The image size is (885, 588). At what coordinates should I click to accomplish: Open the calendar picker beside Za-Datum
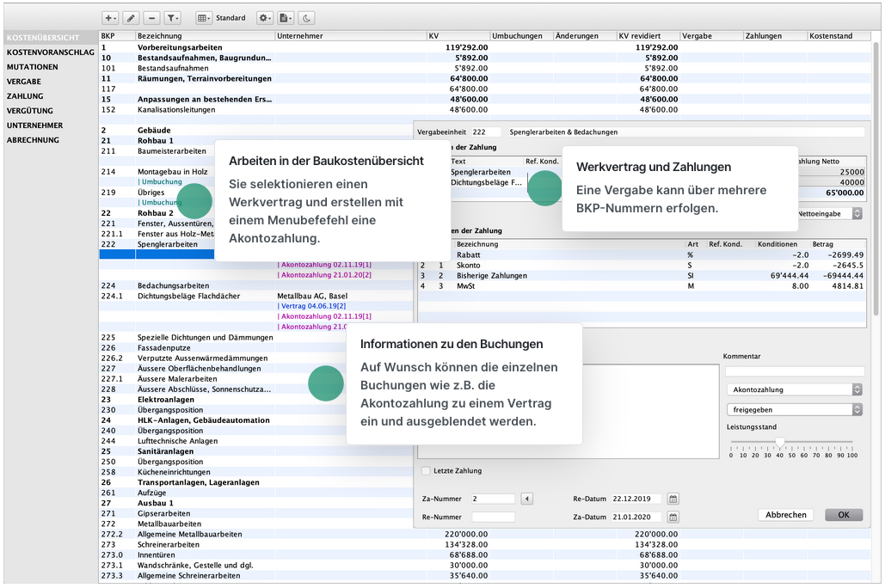tap(673, 517)
